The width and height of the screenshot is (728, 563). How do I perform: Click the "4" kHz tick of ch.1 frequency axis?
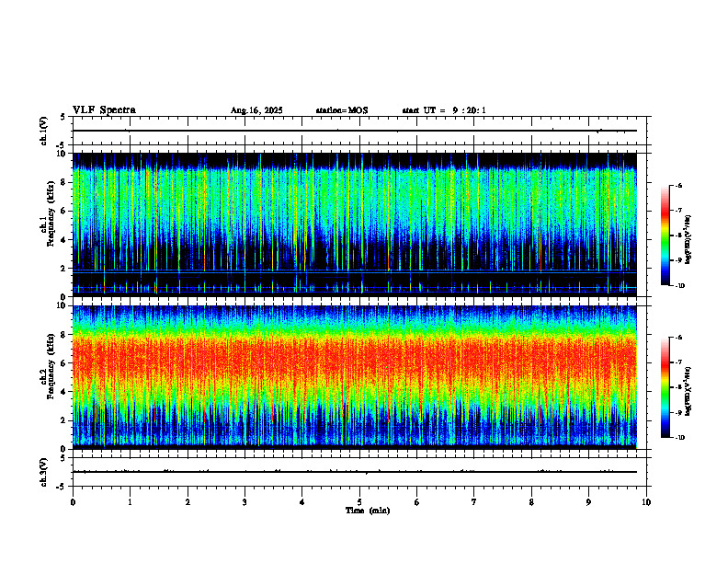(x=64, y=240)
